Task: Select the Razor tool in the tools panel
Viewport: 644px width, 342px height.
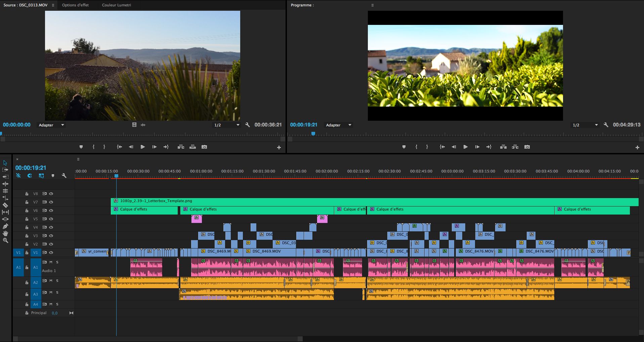Action: [5, 205]
